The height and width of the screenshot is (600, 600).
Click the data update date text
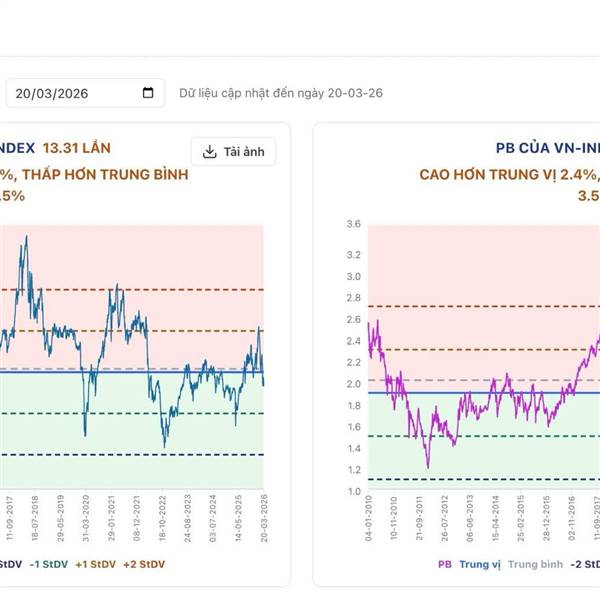click(x=281, y=93)
